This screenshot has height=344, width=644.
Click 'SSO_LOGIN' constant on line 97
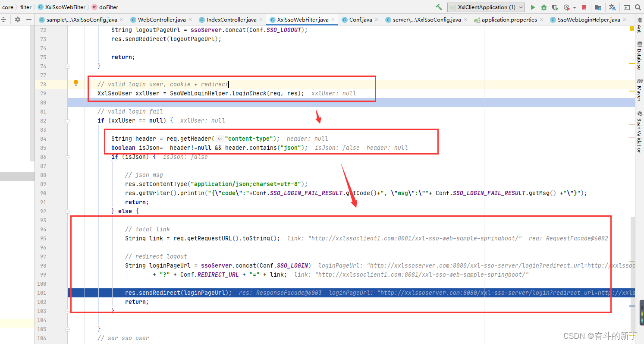click(x=292, y=265)
